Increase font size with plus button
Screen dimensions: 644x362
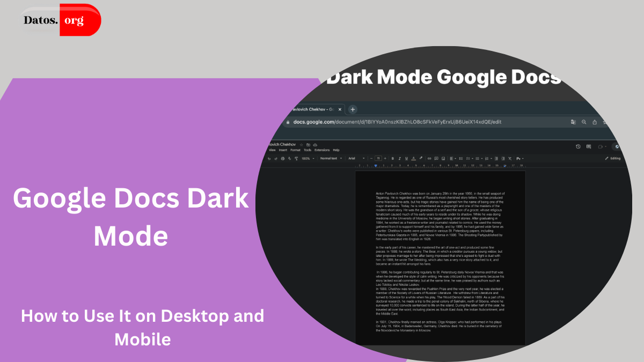tap(385, 158)
